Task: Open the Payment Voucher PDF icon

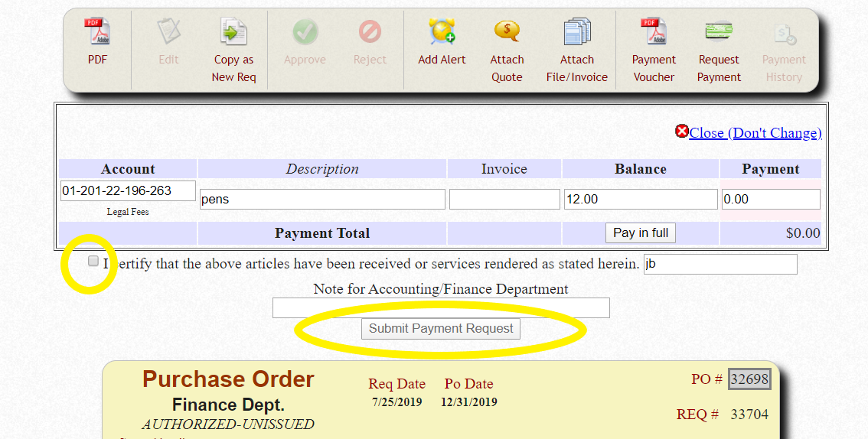Action: tap(654, 31)
